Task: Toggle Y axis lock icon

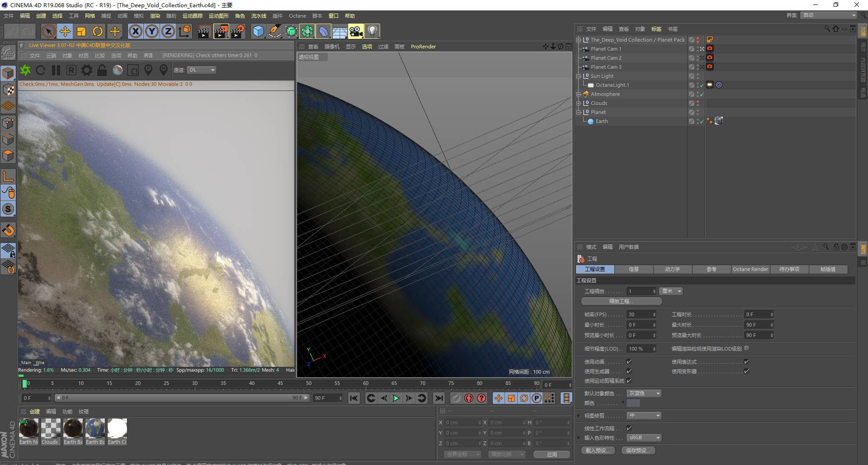Action: (152, 31)
